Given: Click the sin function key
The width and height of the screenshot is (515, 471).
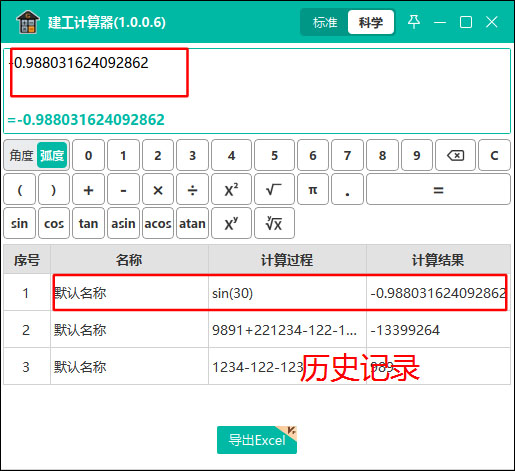Looking at the screenshot, I should coord(19,223).
